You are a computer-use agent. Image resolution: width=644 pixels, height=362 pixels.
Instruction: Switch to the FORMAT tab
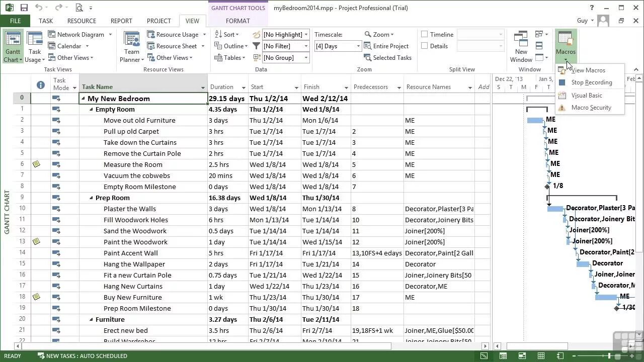point(237,21)
